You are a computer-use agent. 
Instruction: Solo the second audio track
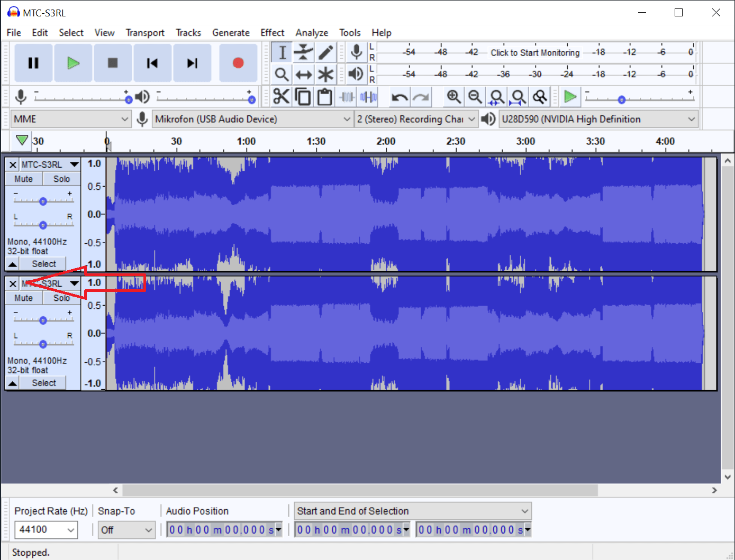(x=61, y=298)
